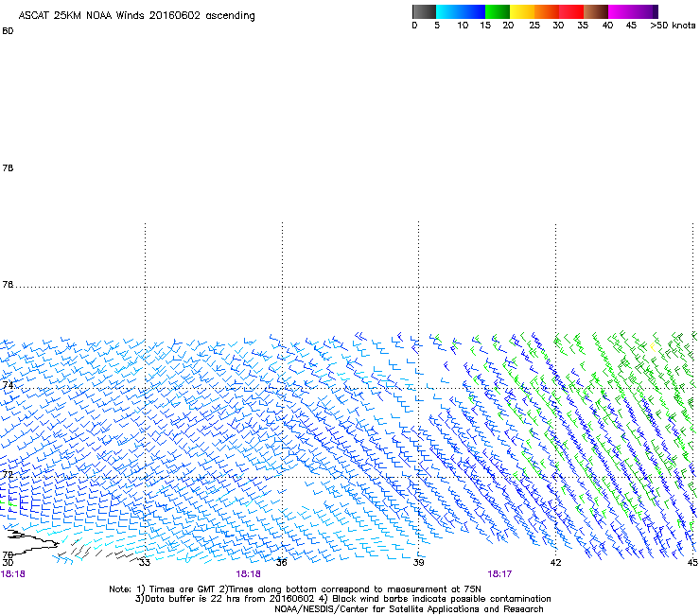Click the latitude 74 axis label
The height and width of the screenshot is (615, 700).
click(8, 385)
